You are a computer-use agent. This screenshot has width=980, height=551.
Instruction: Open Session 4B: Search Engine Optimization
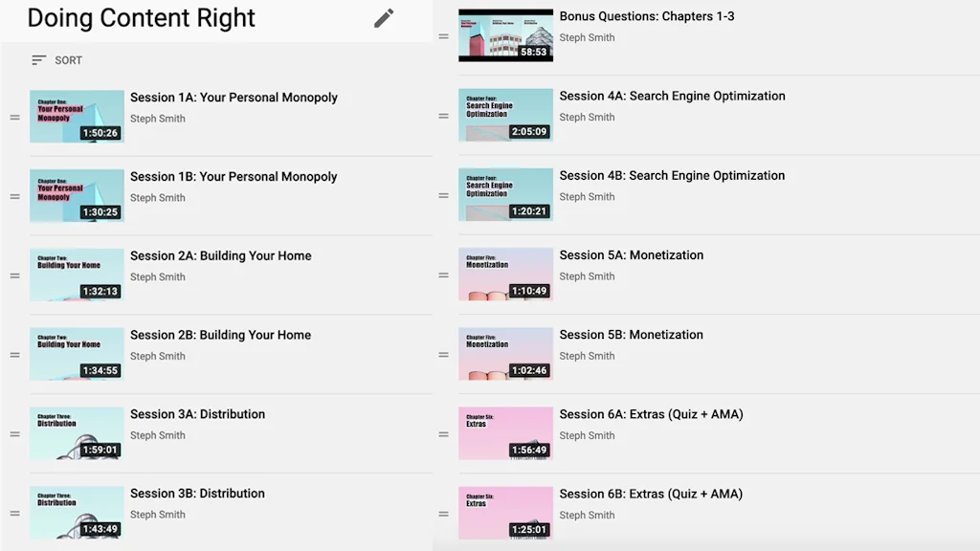pos(673,175)
